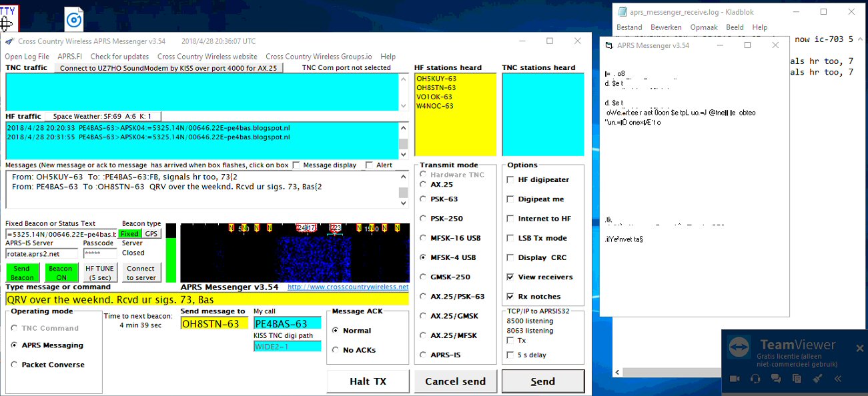Click the Send message to callsign field
868x396 pixels.
coord(214,324)
